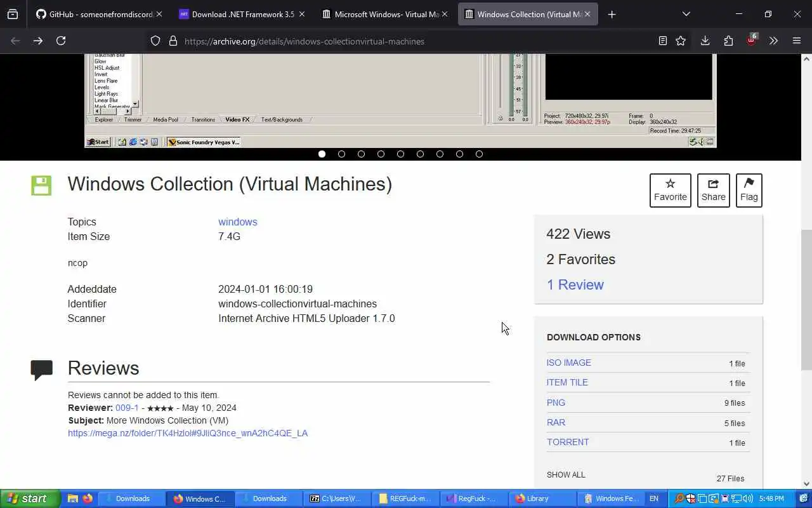Screen dimensions: 812x508
Task: Select the first carousel dot
Action: [322, 154]
